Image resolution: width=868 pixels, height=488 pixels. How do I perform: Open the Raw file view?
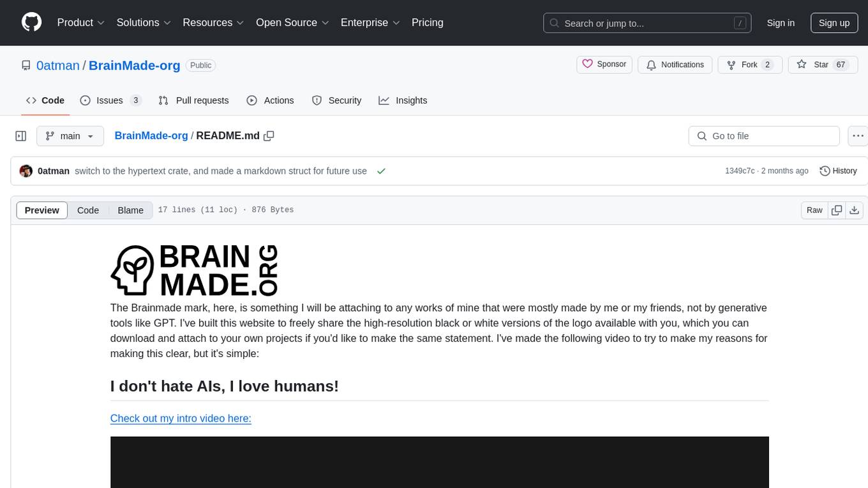tap(814, 210)
